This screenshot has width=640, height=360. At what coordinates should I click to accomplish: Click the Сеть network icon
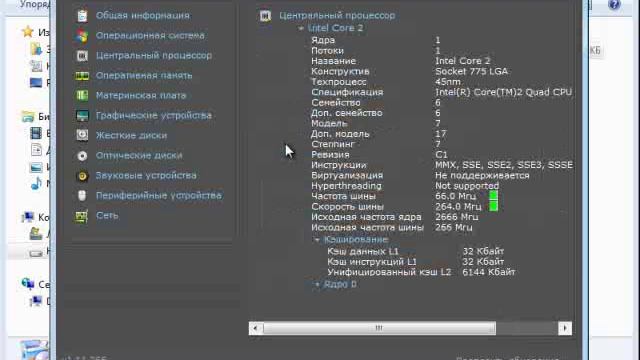pyautogui.click(x=82, y=216)
